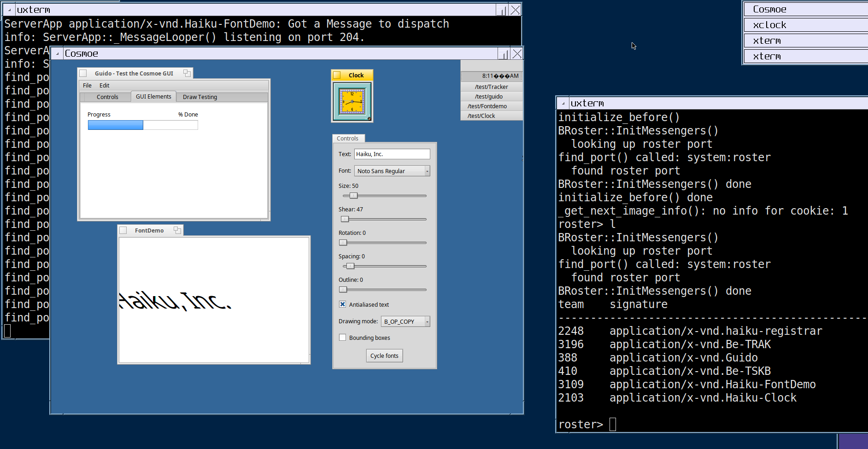Switch to the Controls tab in Guido
868x449 pixels.
click(x=107, y=97)
